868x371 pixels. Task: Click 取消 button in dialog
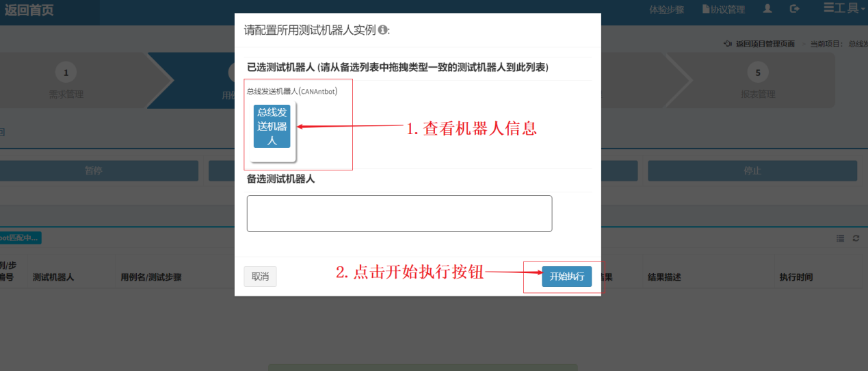[x=260, y=277]
